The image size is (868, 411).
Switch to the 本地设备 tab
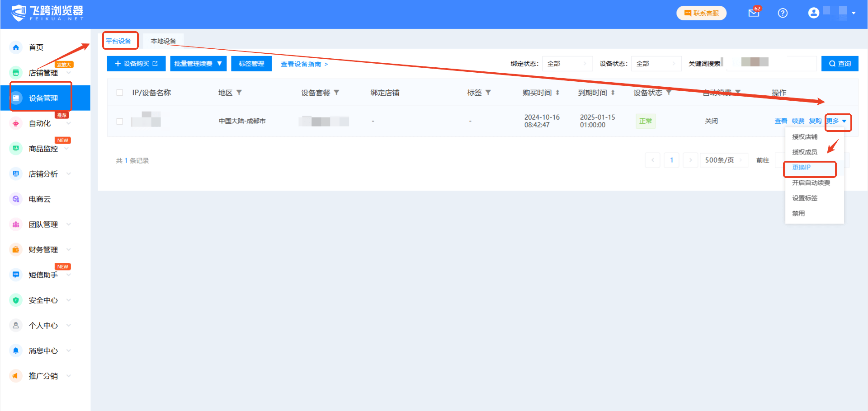pos(163,40)
